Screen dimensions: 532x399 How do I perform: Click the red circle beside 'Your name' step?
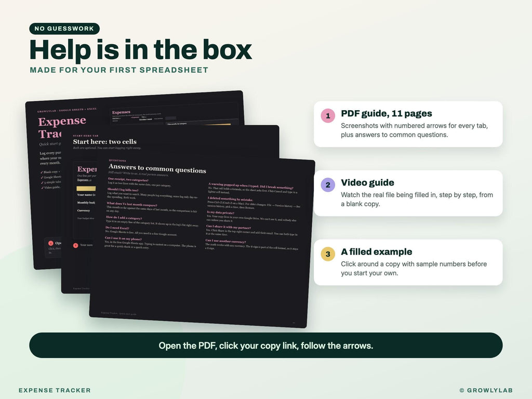pyautogui.click(x=76, y=245)
